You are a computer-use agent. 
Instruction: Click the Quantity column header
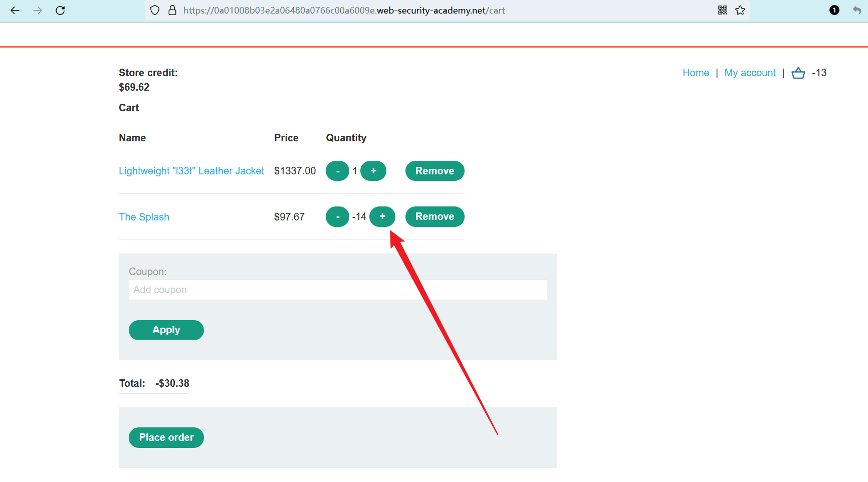(346, 138)
